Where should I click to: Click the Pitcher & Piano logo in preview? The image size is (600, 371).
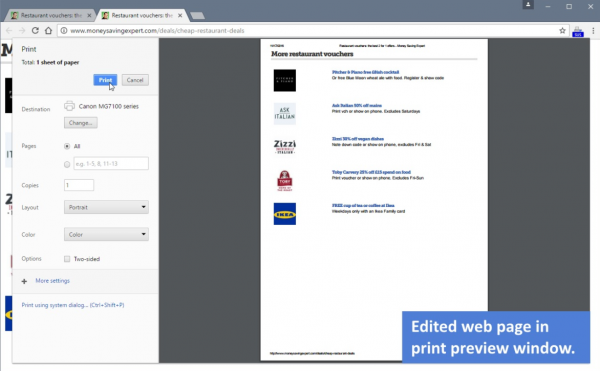click(x=285, y=80)
